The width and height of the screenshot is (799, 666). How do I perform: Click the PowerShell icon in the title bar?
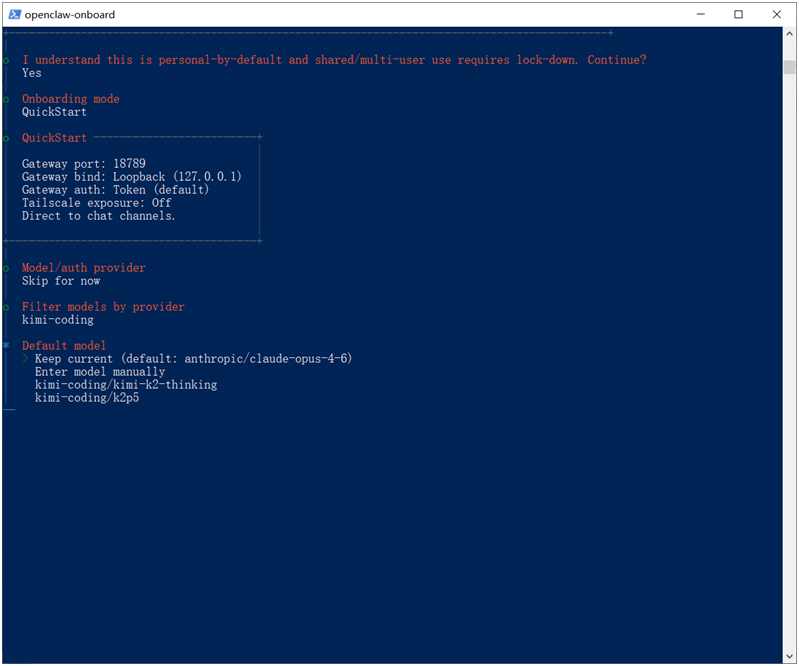coord(15,14)
